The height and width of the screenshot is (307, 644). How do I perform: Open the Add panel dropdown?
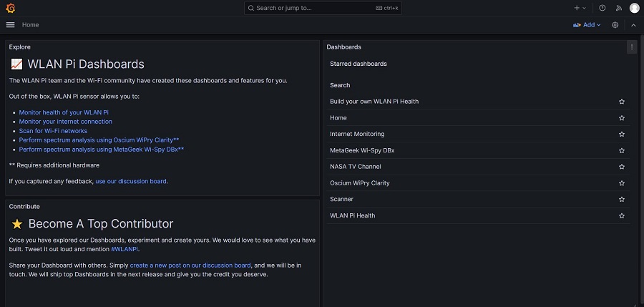587,25
